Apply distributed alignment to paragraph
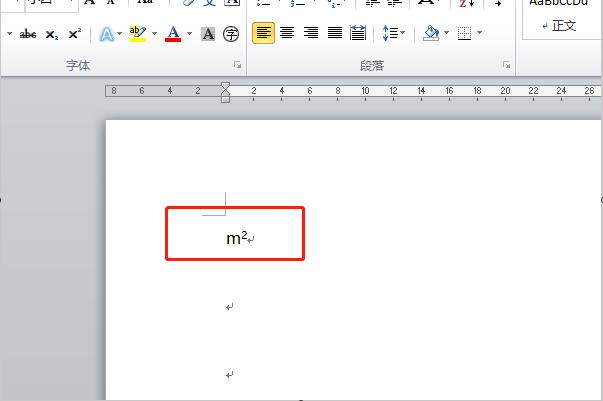 tap(358, 33)
